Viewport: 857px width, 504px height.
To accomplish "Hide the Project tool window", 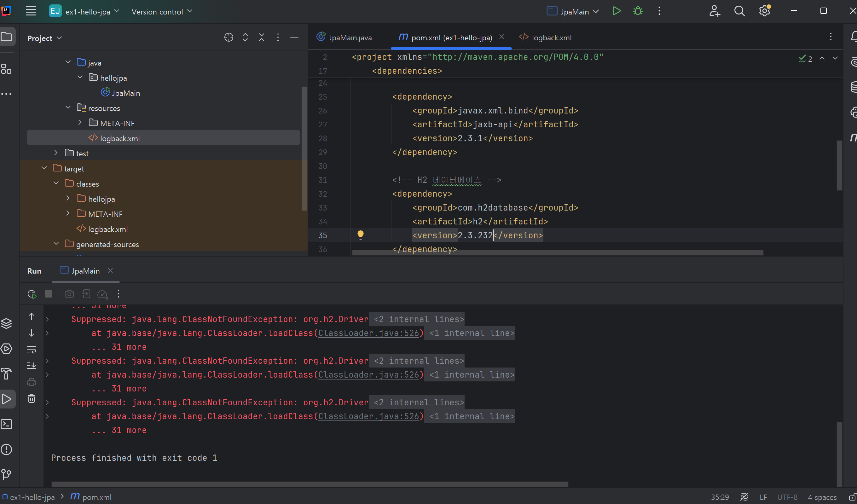I will pyautogui.click(x=294, y=38).
